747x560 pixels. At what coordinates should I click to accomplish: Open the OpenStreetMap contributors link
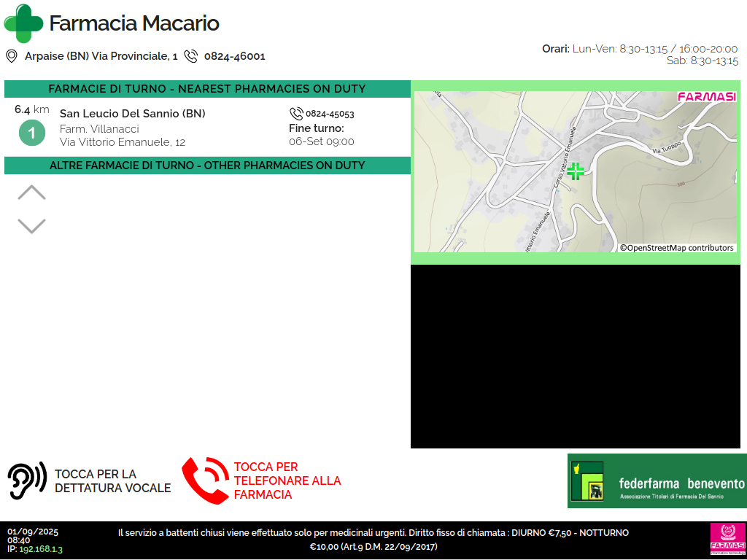[x=677, y=248]
